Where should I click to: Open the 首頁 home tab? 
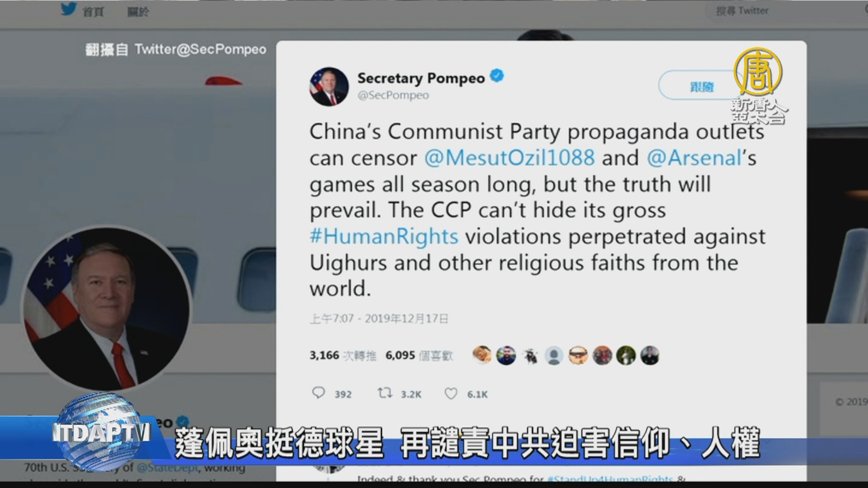tap(93, 12)
